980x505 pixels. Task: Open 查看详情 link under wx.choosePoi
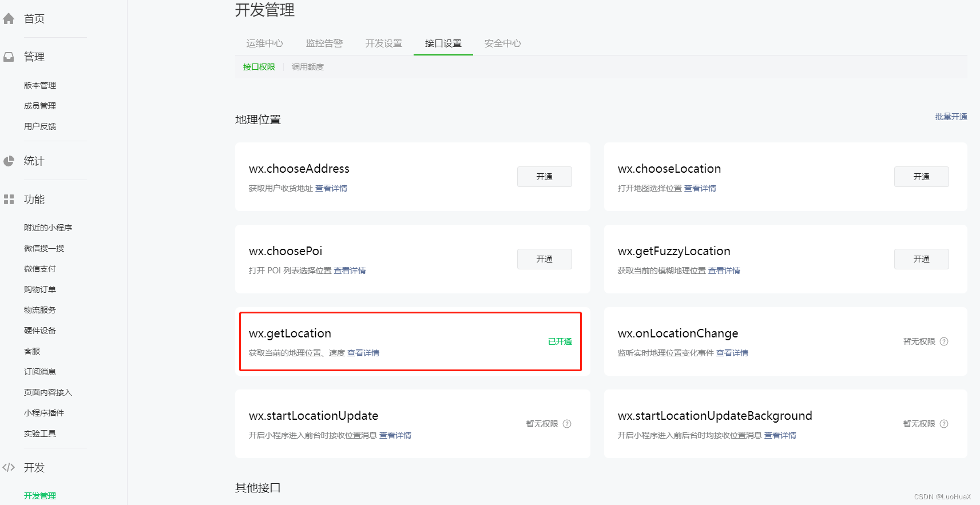point(350,271)
